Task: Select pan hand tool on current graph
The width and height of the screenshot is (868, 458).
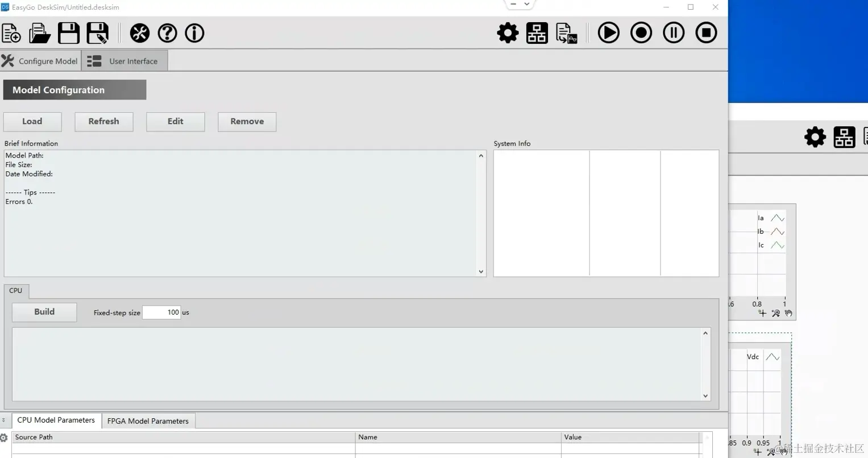Action: tap(788, 313)
